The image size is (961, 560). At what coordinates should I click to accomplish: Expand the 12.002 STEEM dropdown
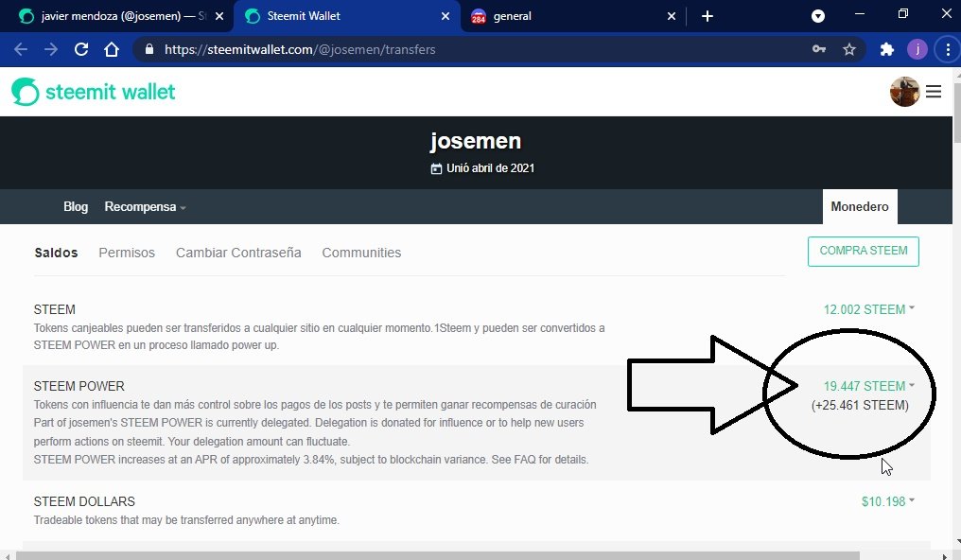point(868,309)
